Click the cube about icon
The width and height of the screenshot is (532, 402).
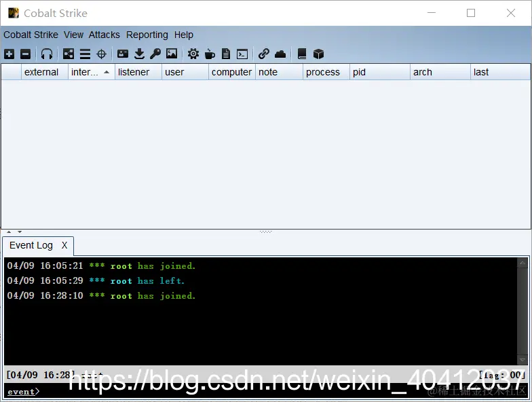click(x=318, y=54)
